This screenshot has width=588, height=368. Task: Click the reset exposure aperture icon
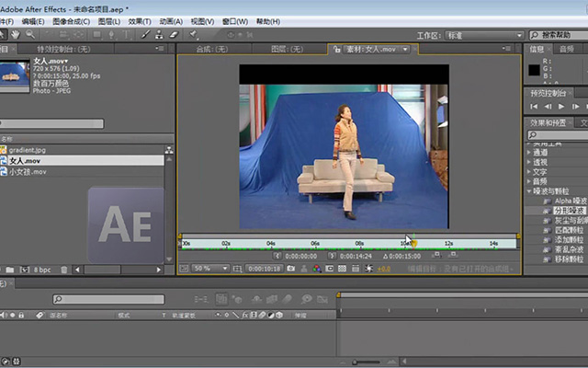coord(368,269)
